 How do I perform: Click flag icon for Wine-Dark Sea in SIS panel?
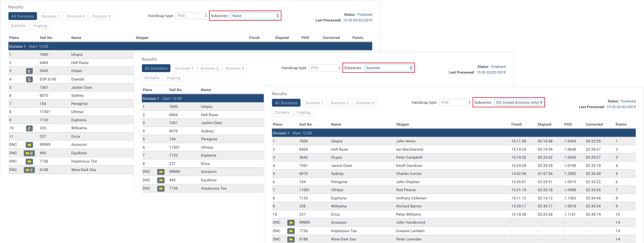point(291,239)
